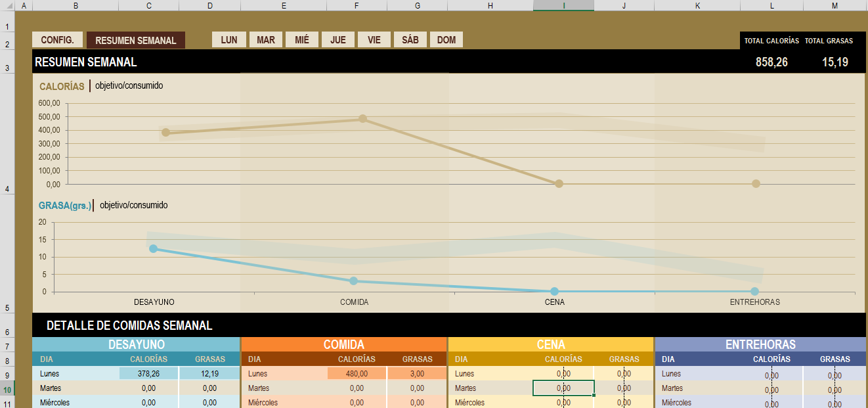Click the DESAYUNO data point on grasa chart

point(153,248)
